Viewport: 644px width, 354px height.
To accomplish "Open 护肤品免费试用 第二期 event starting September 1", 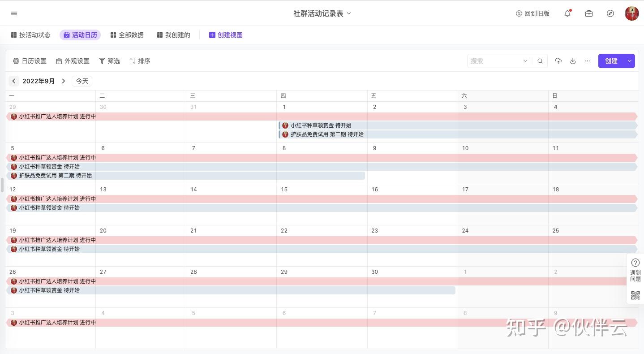I will tap(458, 134).
